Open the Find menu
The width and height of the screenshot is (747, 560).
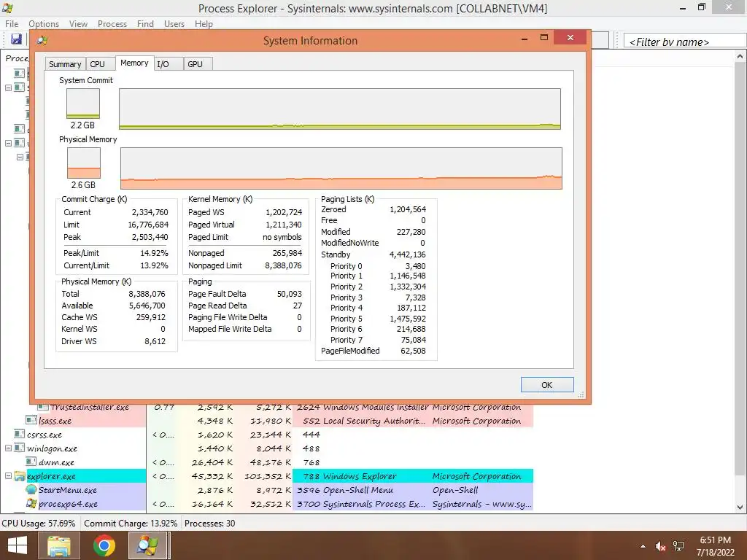[145, 24]
